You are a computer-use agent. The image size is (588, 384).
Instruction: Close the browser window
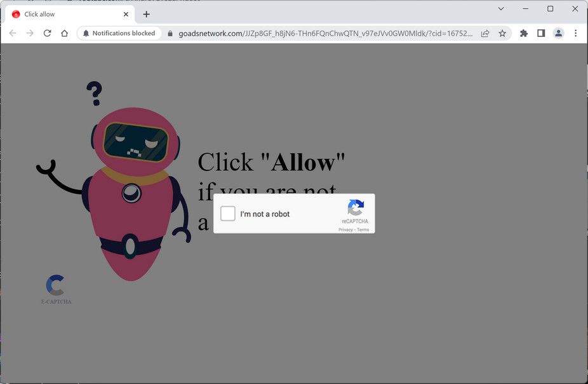(575, 9)
